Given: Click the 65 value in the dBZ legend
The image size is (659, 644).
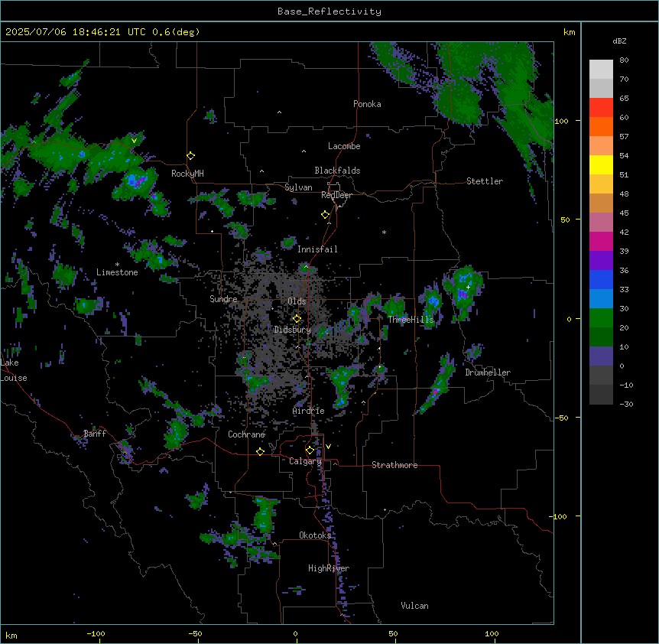Looking at the screenshot, I should (x=624, y=99).
